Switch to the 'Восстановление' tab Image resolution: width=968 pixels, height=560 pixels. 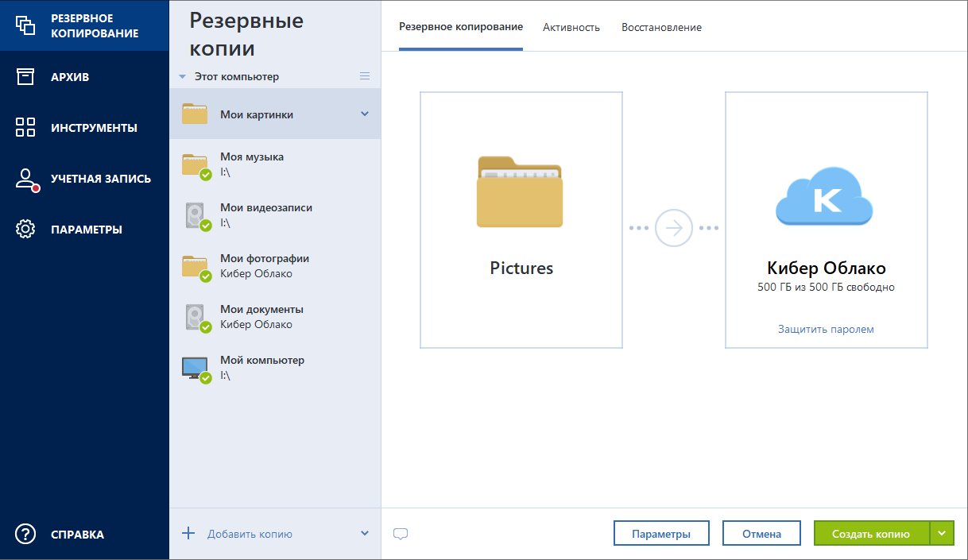point(661,27)
